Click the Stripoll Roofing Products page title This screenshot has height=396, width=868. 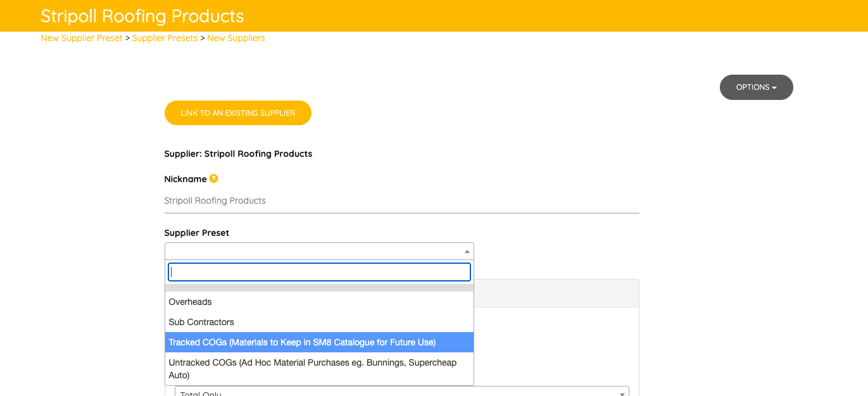point(142,16)
